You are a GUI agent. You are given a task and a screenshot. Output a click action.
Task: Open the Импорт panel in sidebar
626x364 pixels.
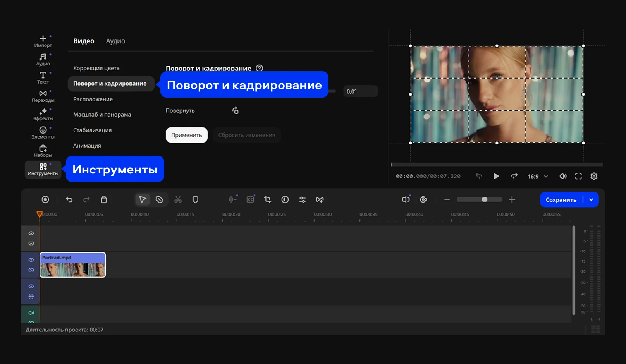click(43, 41)
